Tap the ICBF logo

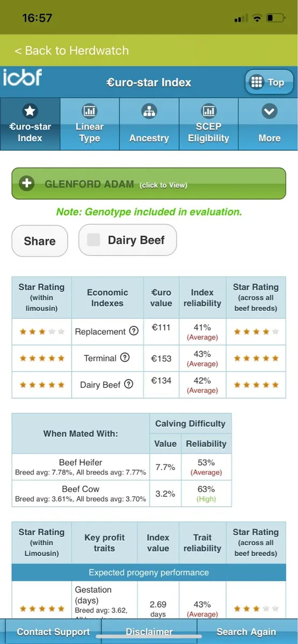coord(22,78)
